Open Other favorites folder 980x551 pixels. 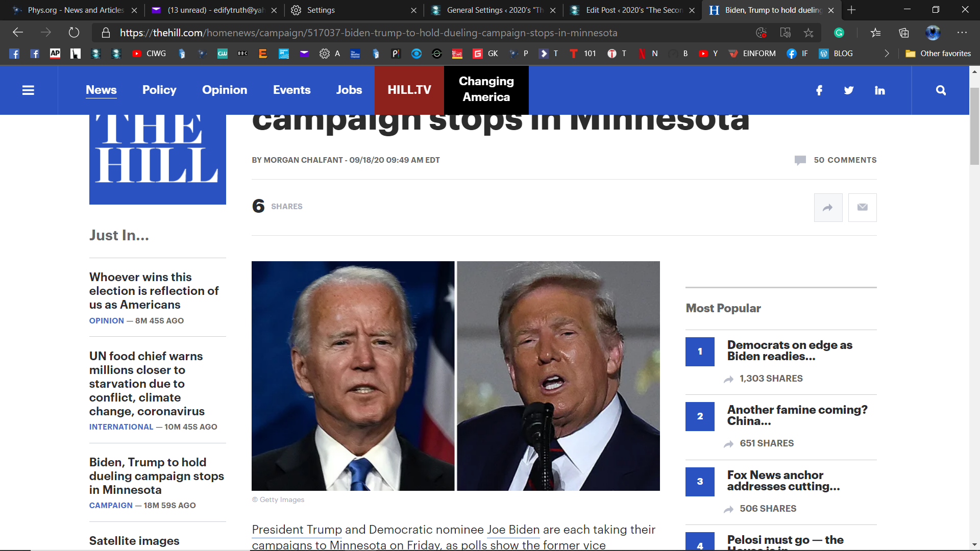(938, 54)
